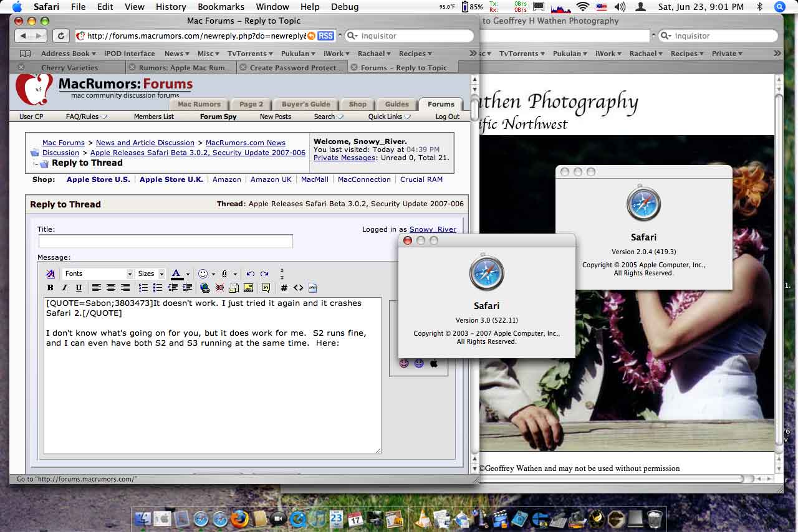The image size is (798, 532).
Task: Click the smilie face icon in toolbar
Action: tap(203, 273)
